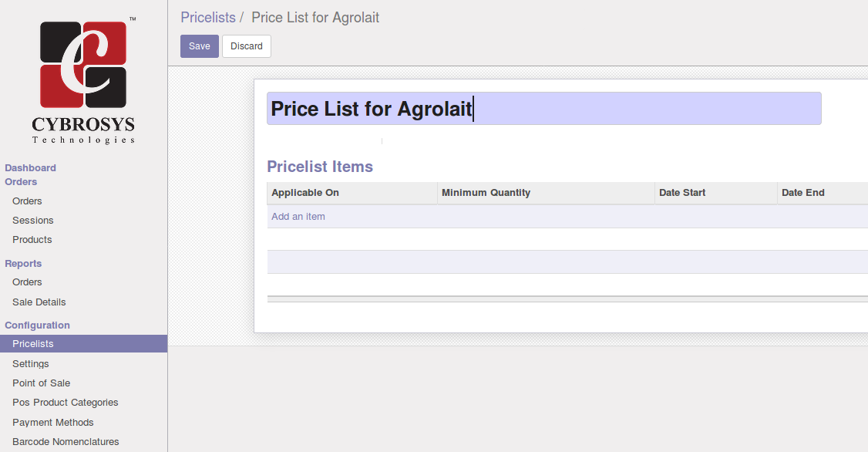Viewport: 868px width, 452px height.
Task: Open Payment Methods configuration
Action: pyautogui.click(x=53, y=422)
